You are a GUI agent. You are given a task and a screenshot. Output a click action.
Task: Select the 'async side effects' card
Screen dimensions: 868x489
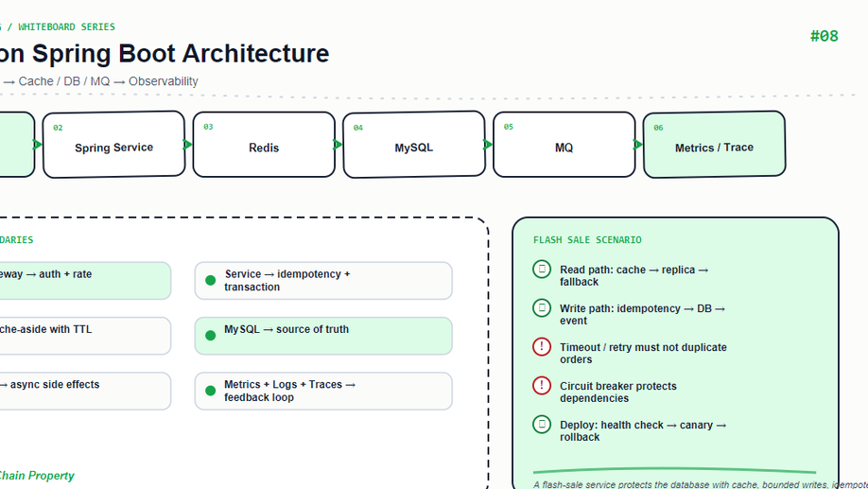[x=85, y=391]
